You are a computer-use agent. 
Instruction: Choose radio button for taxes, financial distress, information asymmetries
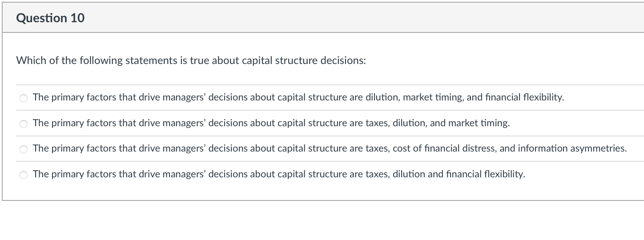(x=24, y=149)
